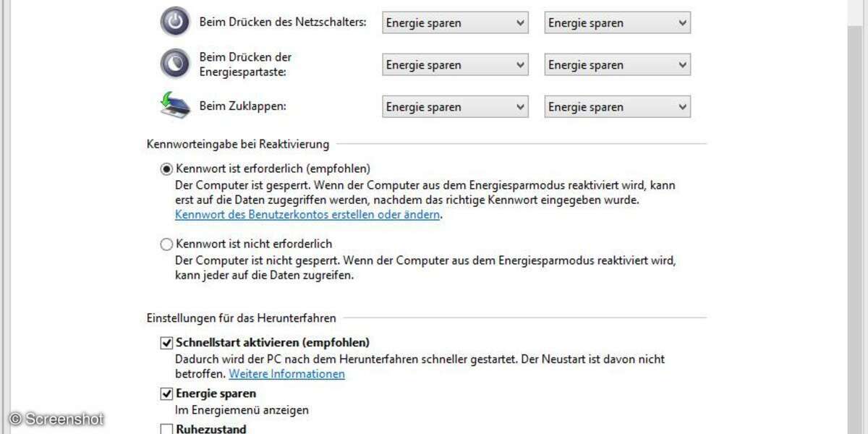Click the 'Einstellungen für das Herunterfahren' section heading
The height and width of the screenshot is (434, 868).
(x=241, y=318)
